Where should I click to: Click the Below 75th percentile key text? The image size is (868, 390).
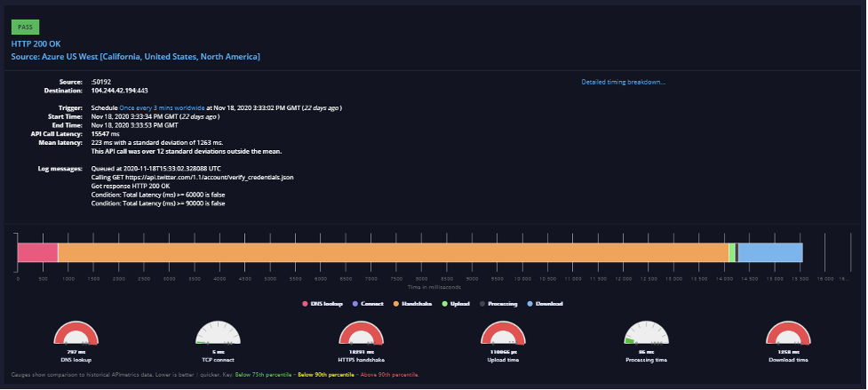pos(265,375)
